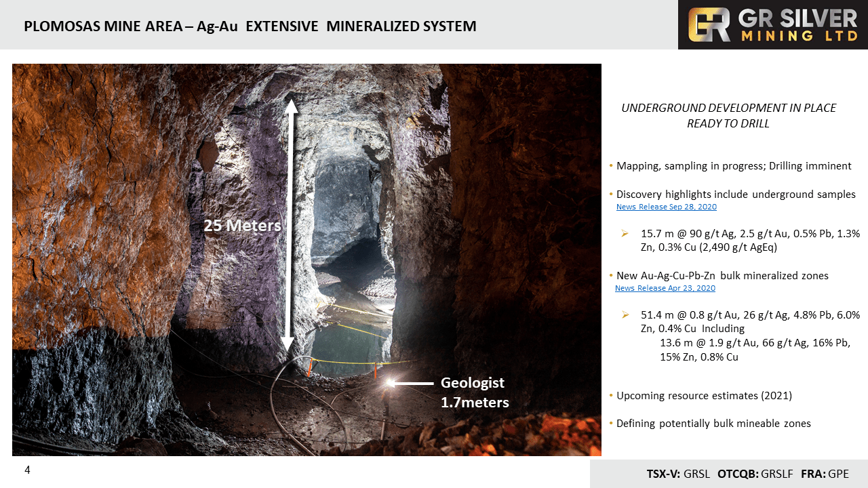This screenshot has height=488, width=868.
Task: Click the 'TSX-V: GRSL' ticker text
Action: click(x=678, y=474)
